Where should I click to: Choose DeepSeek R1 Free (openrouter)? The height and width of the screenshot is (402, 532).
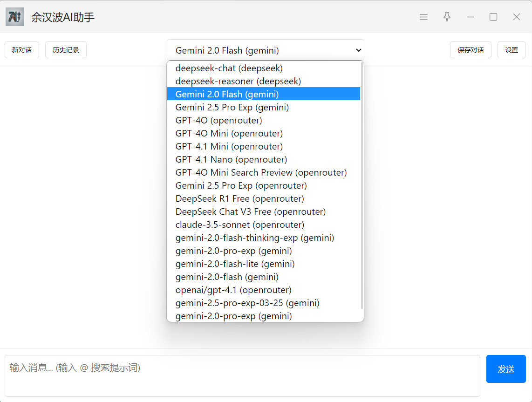tap(264, 198)
